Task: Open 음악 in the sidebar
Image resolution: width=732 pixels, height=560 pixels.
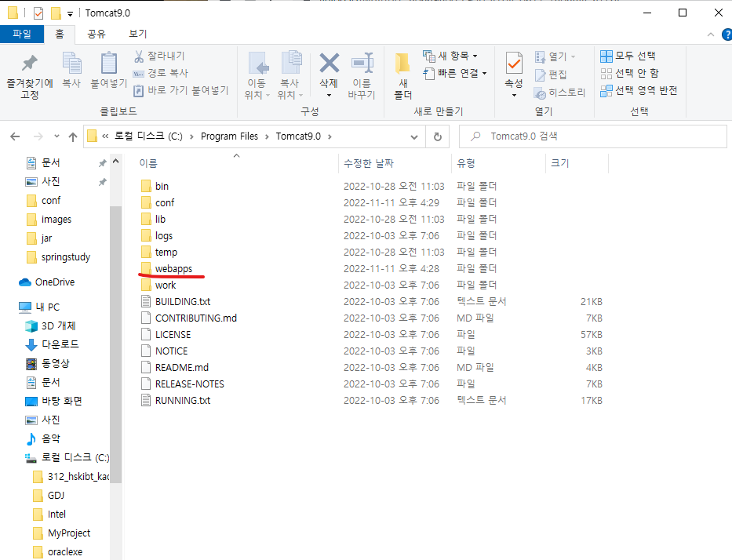Action: [42, 438]
